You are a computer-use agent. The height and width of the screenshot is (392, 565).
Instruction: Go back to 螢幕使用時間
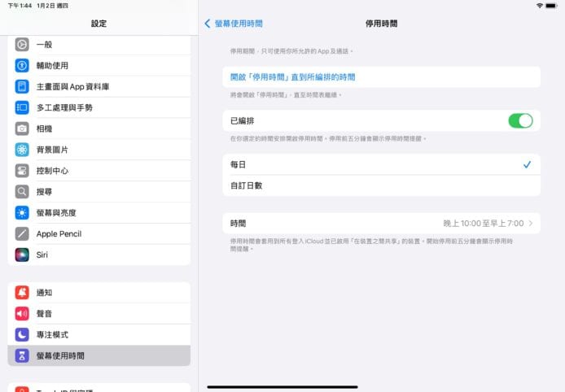click(x=234, y=24)
